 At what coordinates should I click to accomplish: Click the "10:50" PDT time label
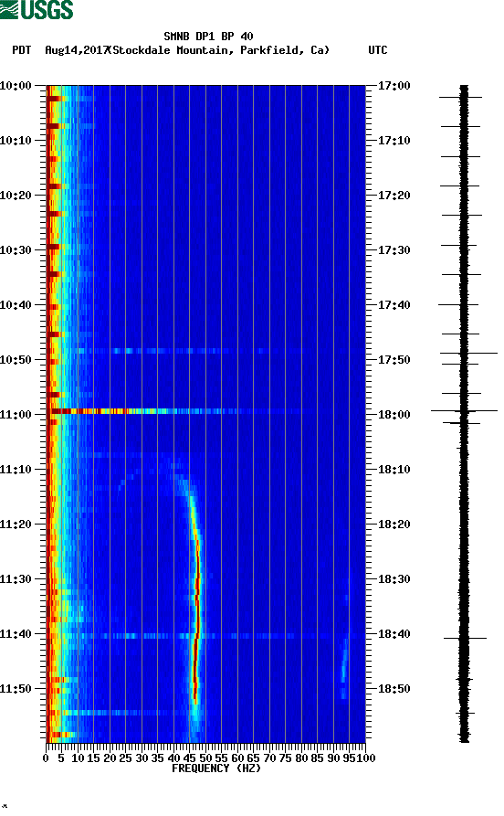(16, 360)
